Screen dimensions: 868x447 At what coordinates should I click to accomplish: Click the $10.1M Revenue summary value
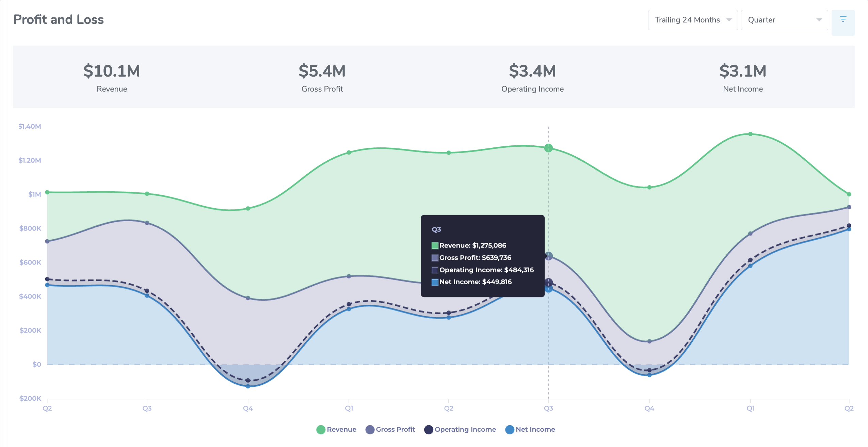[x=112, y=71]
